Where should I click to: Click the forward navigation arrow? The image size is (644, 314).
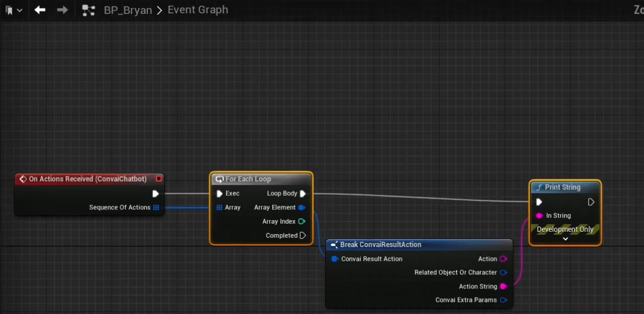[x=62, y=10]
